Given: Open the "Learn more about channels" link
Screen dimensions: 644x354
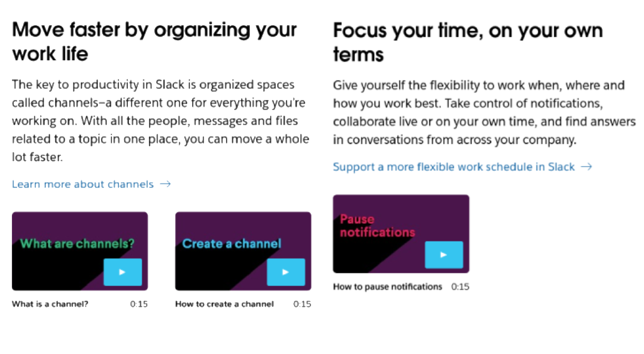Looking at the screenshot, I should (x=82, y=184).
